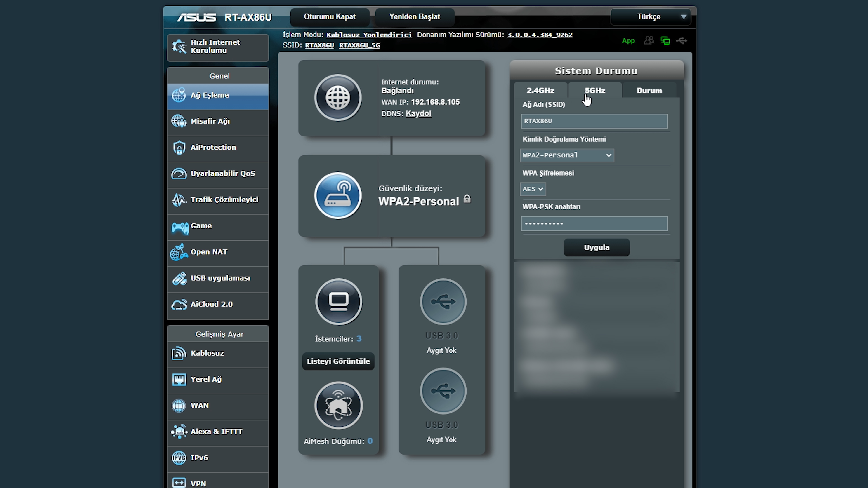Click the USB status icon in header
868x488 pixels.
pos(681,41)
